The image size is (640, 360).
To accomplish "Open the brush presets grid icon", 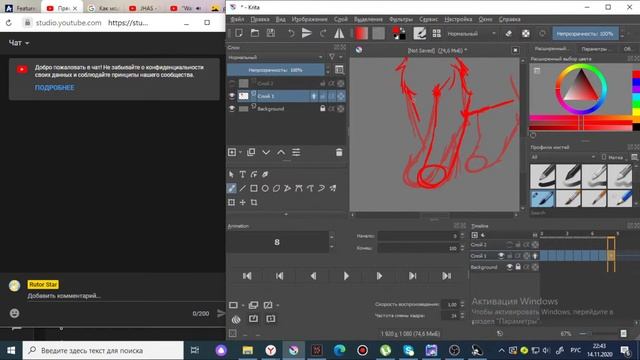I will (x=437, y=33).
